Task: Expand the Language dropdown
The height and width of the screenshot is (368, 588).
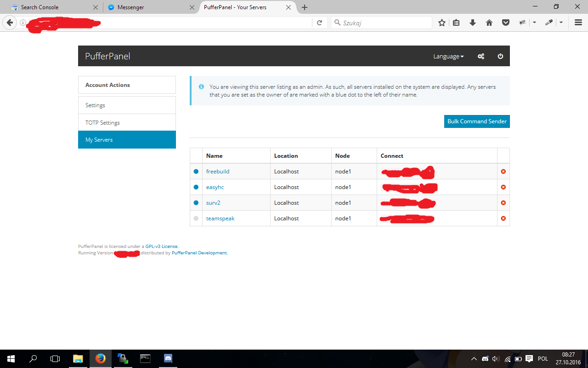Action: [x=448, y=56]
